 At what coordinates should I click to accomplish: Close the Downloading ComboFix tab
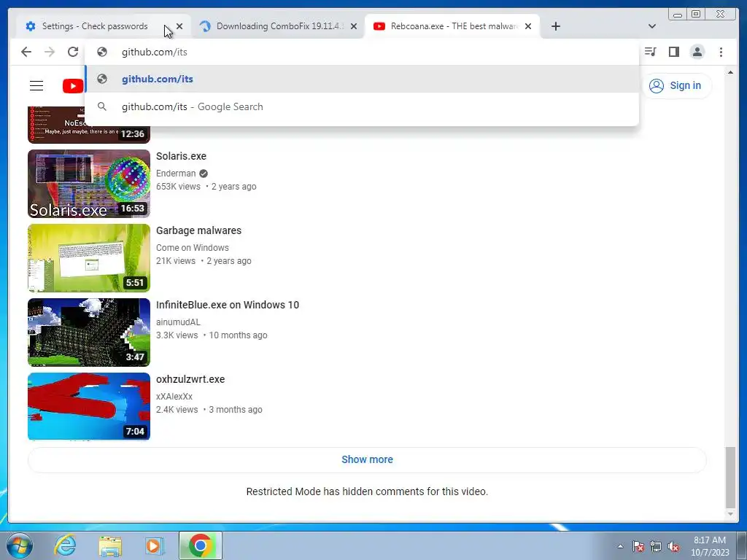(354, 26)
